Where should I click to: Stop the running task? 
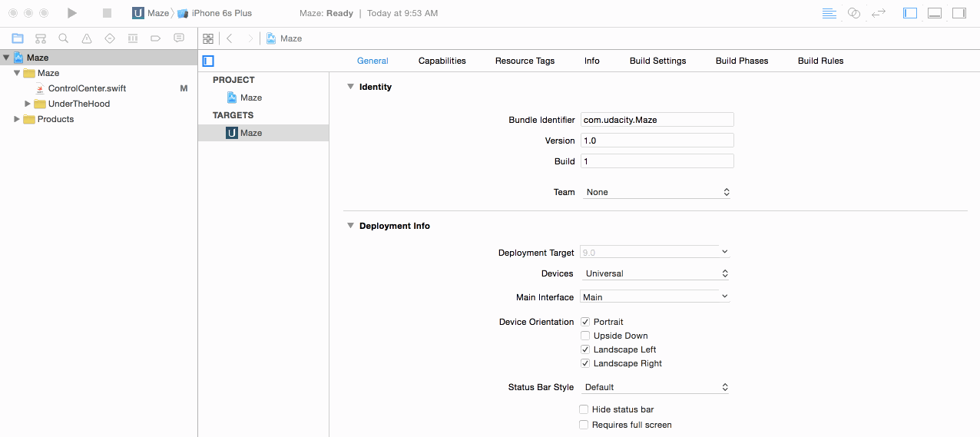pos(107,13)
